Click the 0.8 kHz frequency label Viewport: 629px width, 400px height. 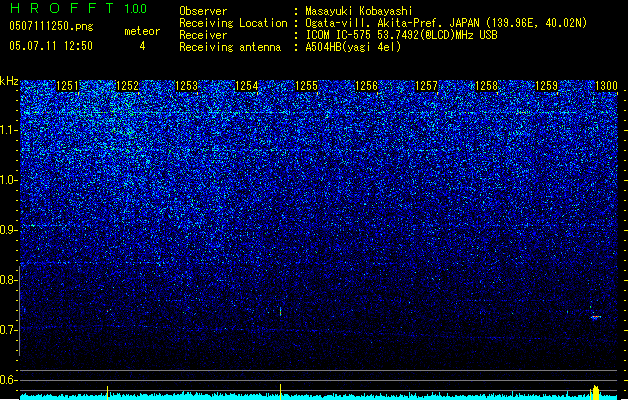pos(8,280)
